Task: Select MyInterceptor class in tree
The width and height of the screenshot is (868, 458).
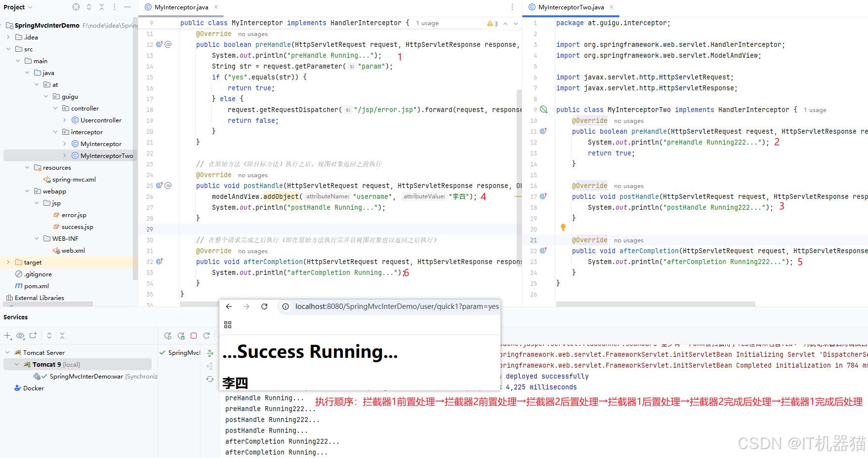Action: coord(101,144)
